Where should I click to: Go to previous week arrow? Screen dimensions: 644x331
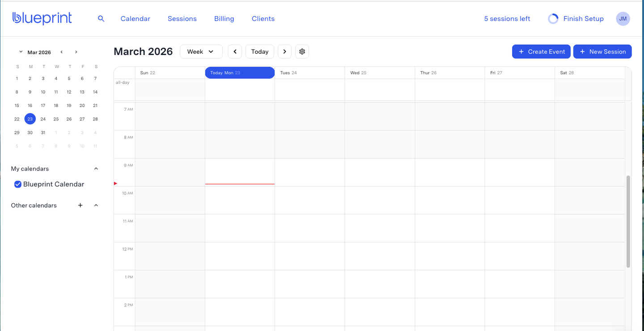click(x=235, y=51)
